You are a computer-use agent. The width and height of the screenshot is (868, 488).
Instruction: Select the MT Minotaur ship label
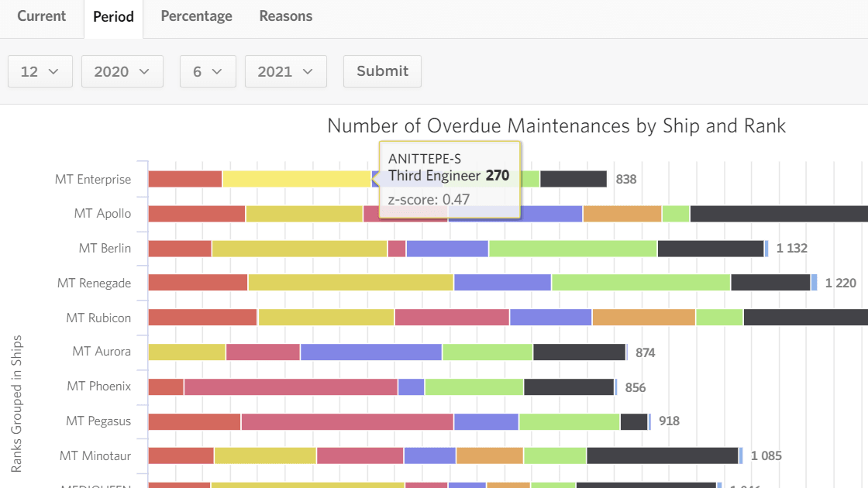pyautogui.click(x=95, y=455)
